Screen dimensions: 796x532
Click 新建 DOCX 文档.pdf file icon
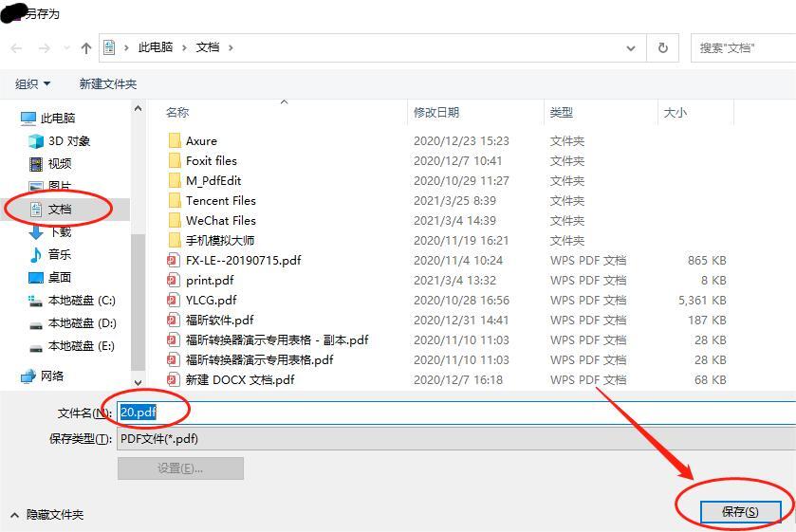coord(174,379)
